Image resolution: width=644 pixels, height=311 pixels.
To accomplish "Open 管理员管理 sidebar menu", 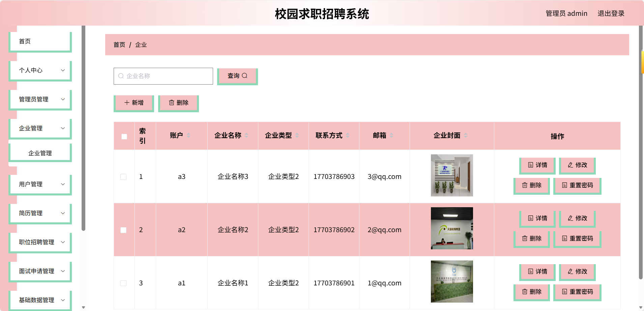I will point(40,99).
